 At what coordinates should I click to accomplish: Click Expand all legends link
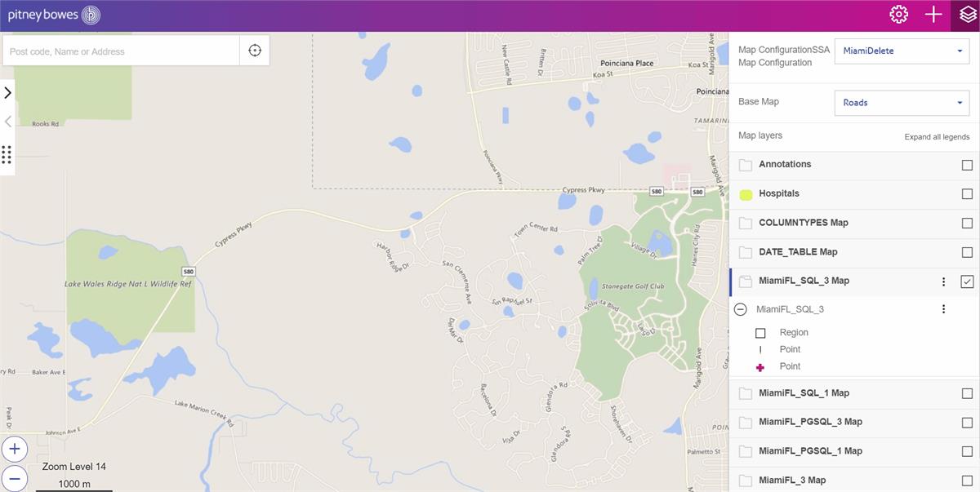coord(937,137)
